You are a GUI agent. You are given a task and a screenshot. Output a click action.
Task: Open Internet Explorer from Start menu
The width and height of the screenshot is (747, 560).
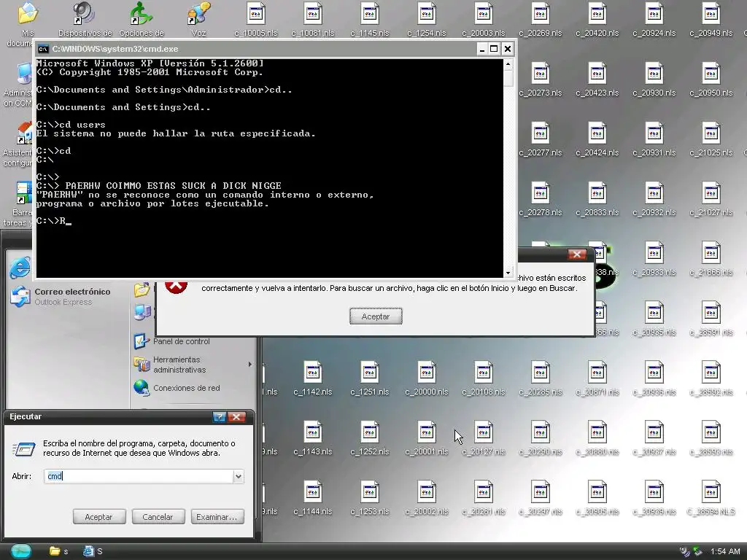20,268
